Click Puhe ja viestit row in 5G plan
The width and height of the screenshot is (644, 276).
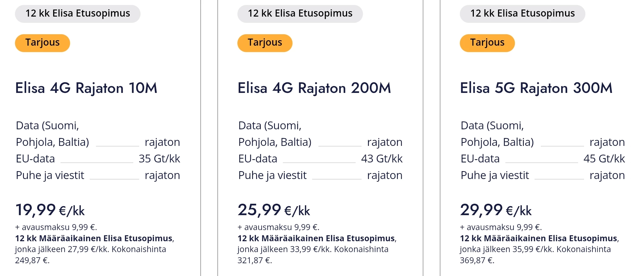pyautogui.click(x=494, y=175)
